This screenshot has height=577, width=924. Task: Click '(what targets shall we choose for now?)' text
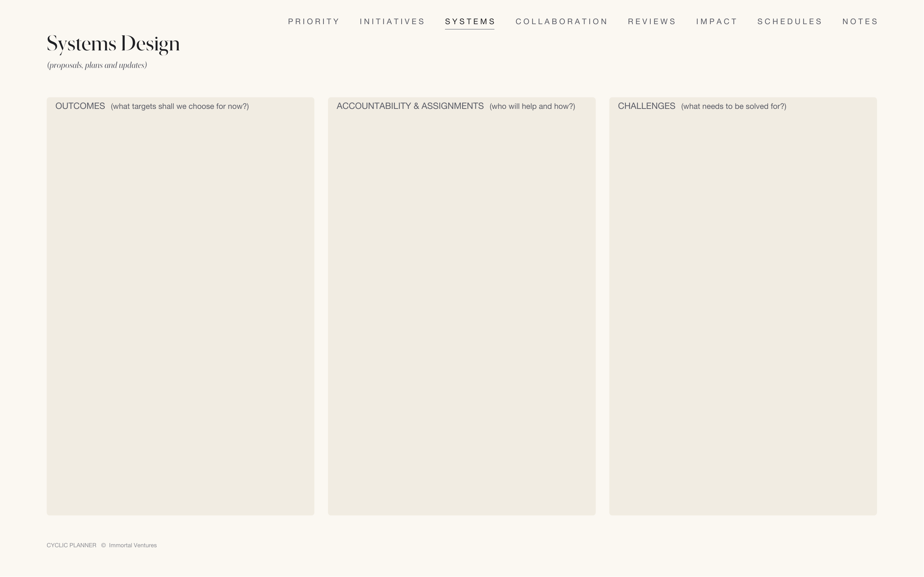coord(180,106)
